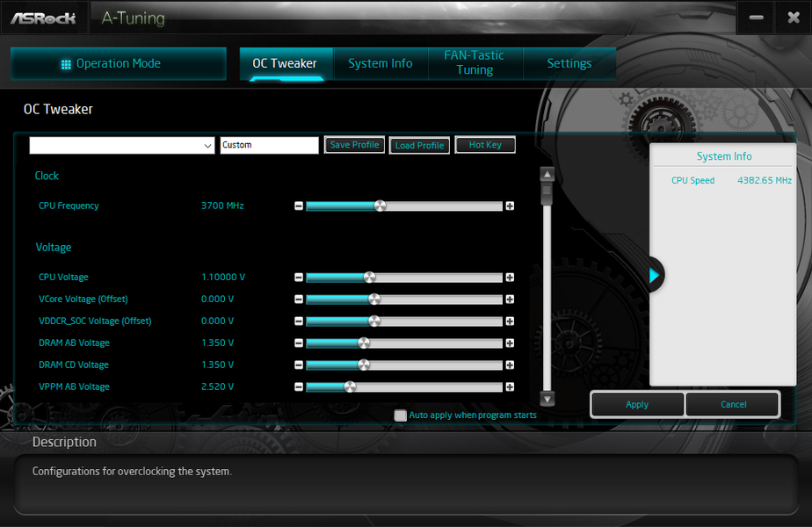Click the Custom profile name field

click(x=269, y=146)
